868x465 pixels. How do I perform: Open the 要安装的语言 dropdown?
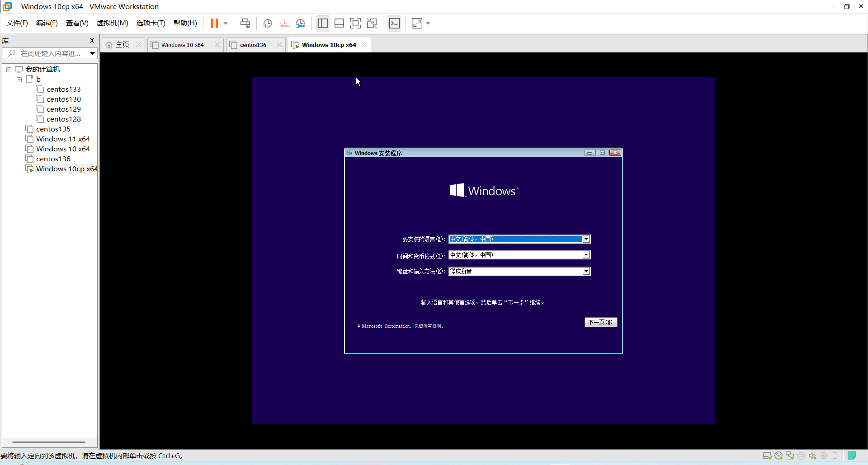click(x=519, y=239)
